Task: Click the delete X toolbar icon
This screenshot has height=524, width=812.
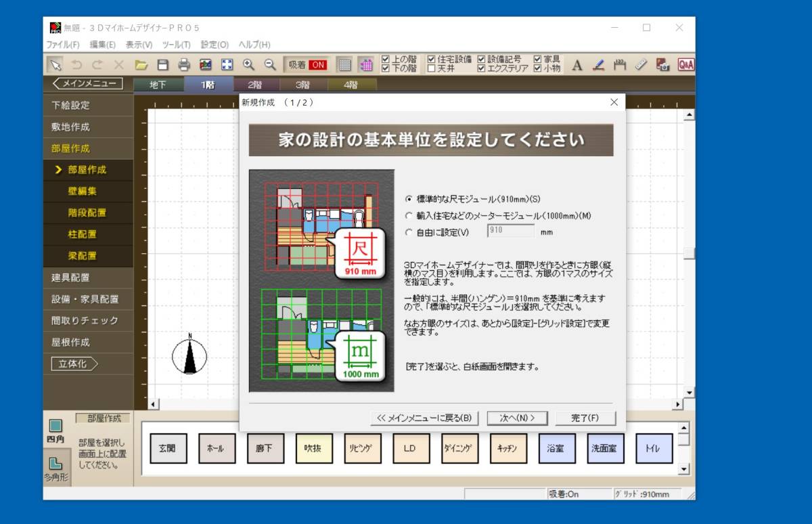Action: (118, 65)
